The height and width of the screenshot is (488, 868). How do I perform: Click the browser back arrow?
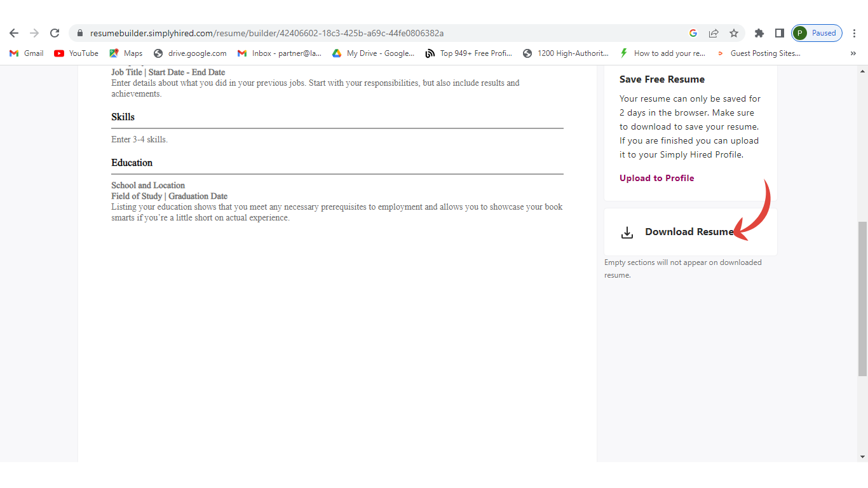(14, 33)
